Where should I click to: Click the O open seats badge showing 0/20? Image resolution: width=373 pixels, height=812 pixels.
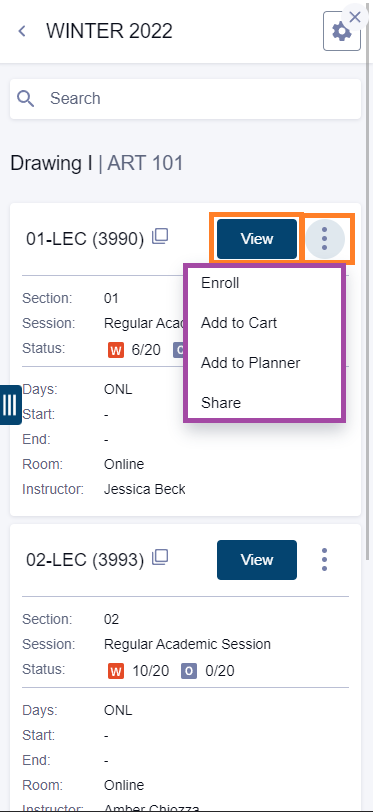point(189,671)
